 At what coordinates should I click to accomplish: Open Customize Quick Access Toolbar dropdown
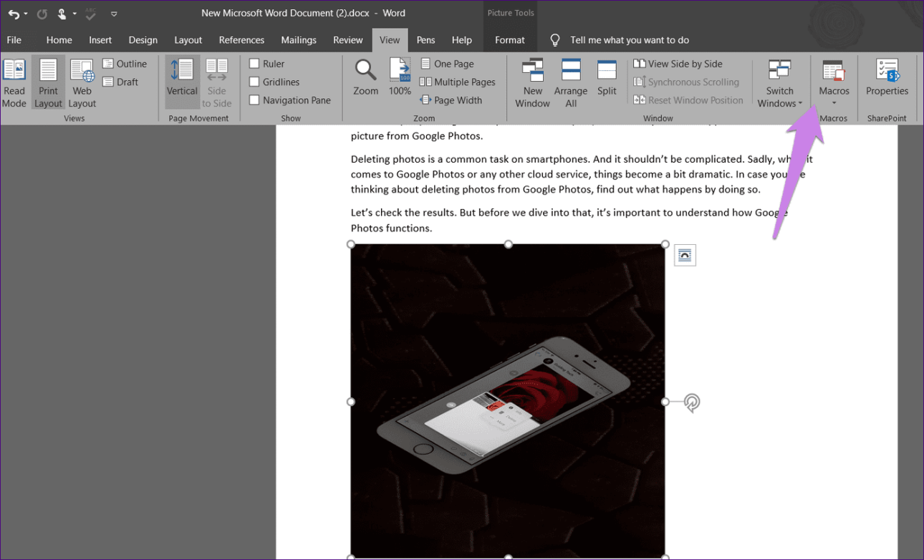click(114, 14)
